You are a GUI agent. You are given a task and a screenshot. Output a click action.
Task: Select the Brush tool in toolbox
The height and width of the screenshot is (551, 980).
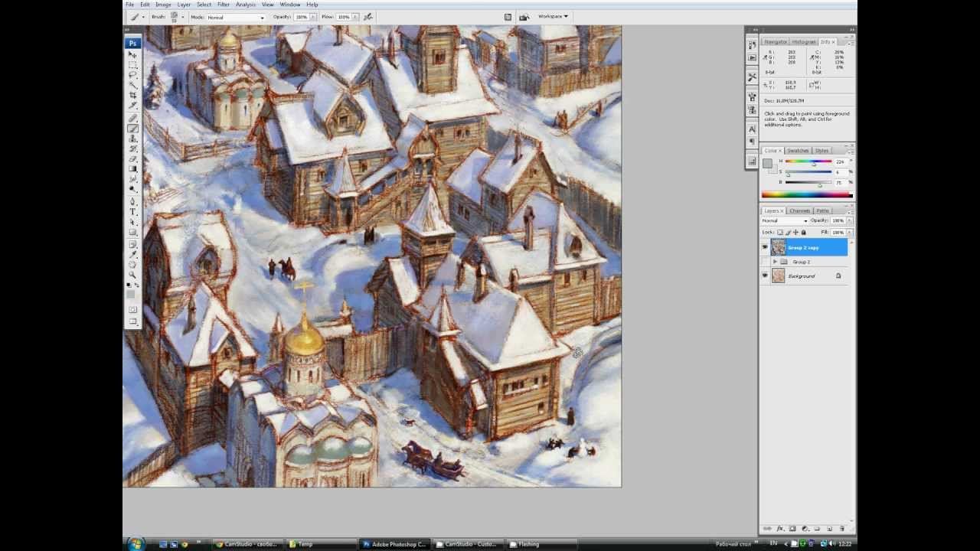132,128
